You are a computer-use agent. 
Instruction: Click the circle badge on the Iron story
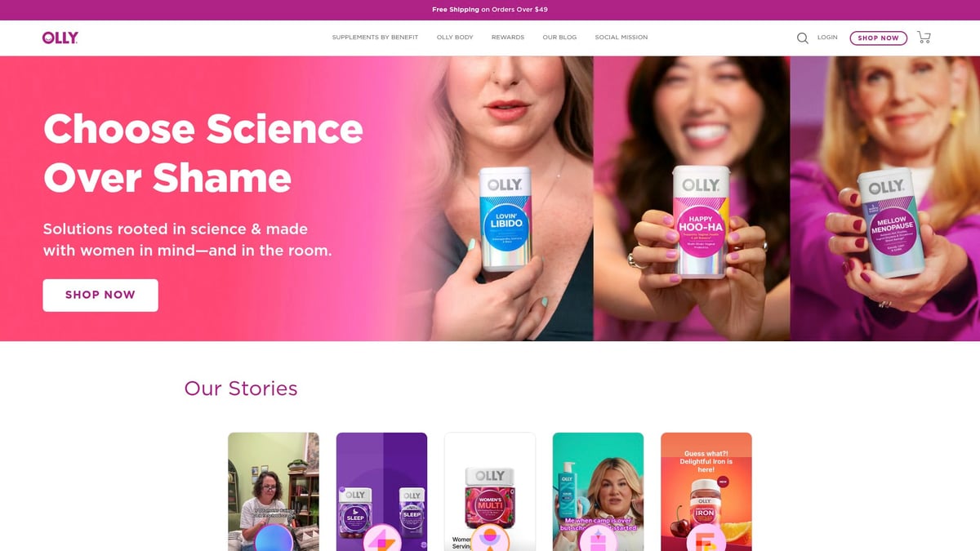pos(706,540)
